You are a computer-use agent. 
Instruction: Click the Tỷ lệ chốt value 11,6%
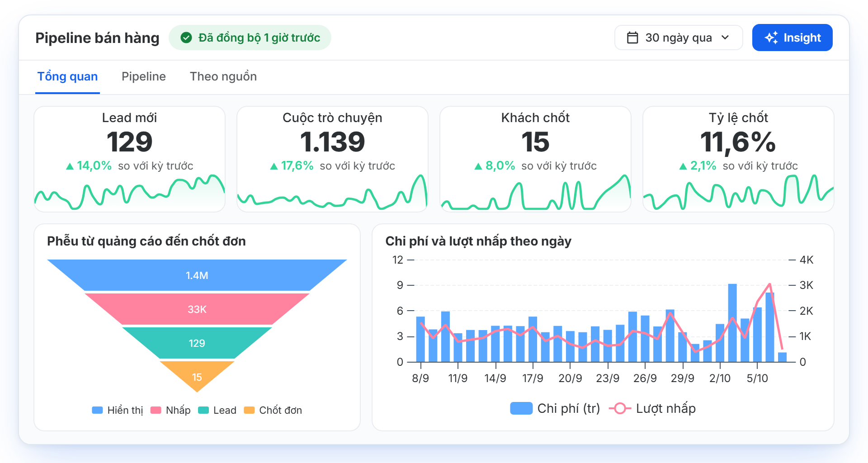[x=738, y=142]
